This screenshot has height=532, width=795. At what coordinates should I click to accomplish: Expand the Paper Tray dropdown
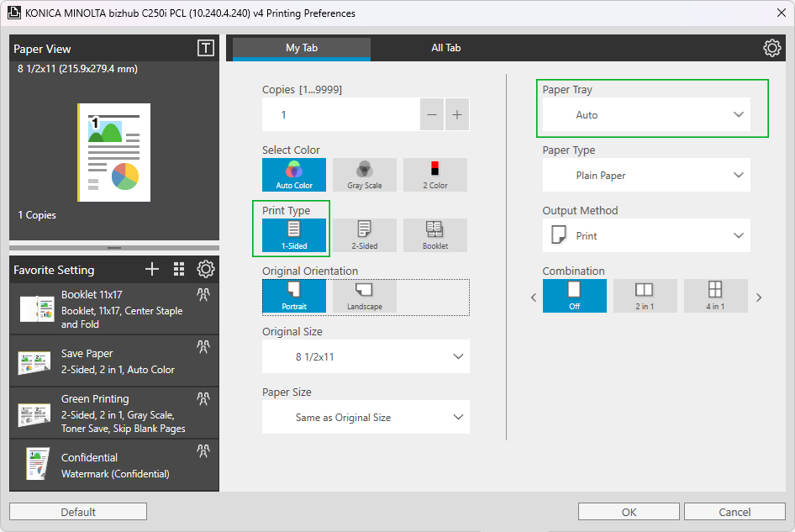(x=645, y=115)
